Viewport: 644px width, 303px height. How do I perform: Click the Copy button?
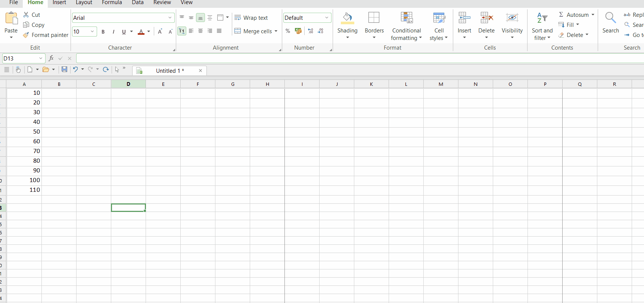pyautogui.click(x=34, y=25)
